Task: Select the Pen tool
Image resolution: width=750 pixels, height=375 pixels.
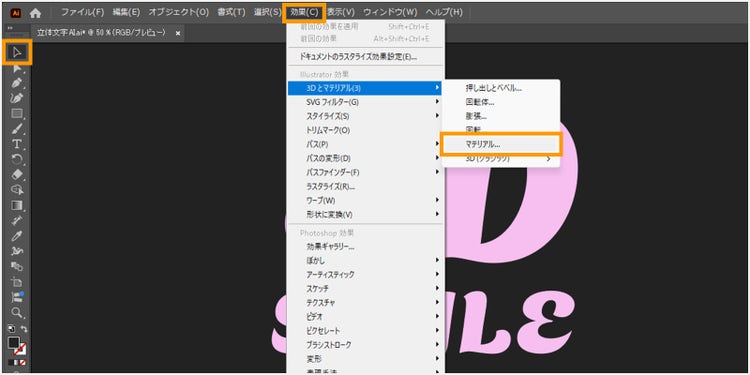Action: [17, 83]
